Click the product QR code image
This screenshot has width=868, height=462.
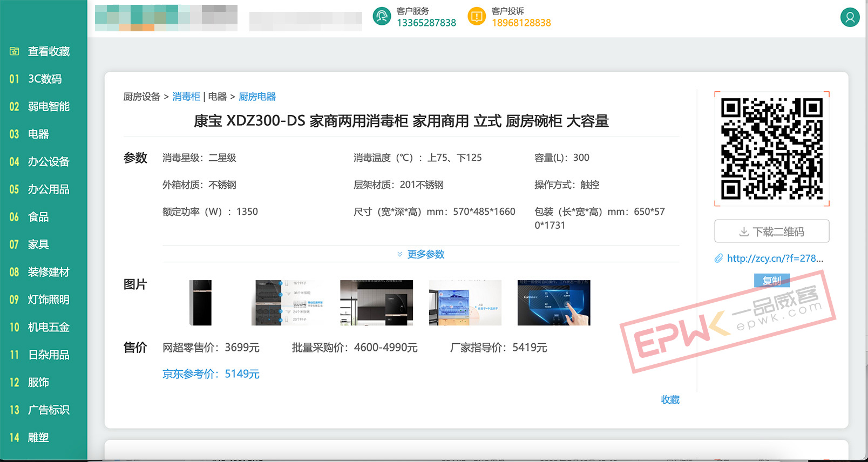tap(771, 149)
